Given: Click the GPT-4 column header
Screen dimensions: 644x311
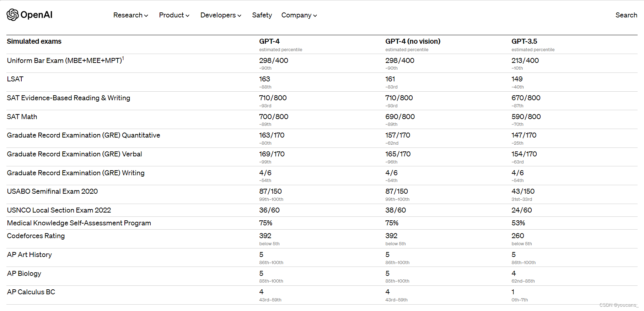Looking at the screenshot, I should click(269, 42).
